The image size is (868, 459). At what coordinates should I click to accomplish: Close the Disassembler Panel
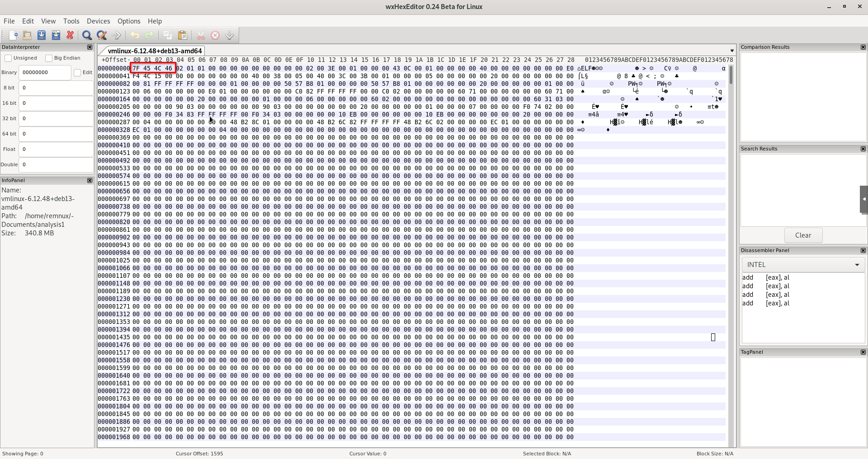click(x=863, y=250)
